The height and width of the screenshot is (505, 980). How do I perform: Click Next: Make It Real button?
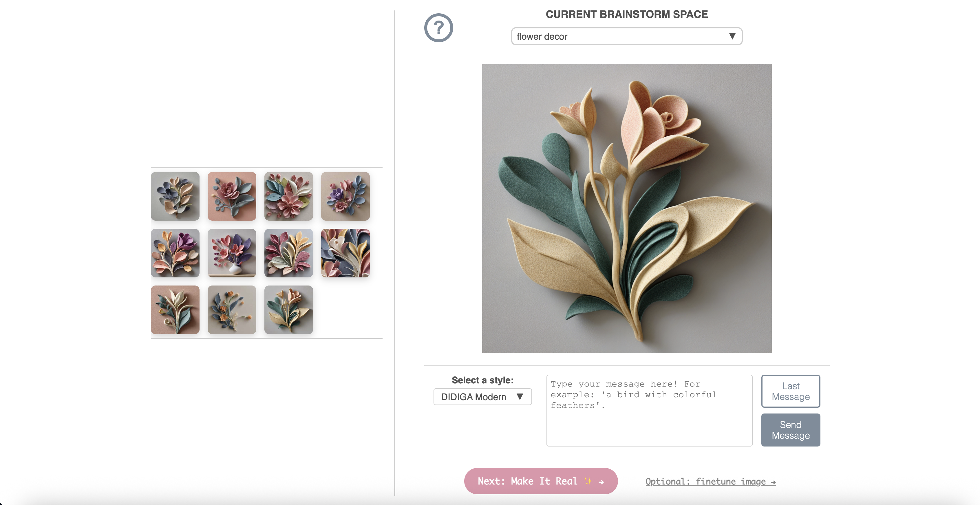(x=541, y=481)
